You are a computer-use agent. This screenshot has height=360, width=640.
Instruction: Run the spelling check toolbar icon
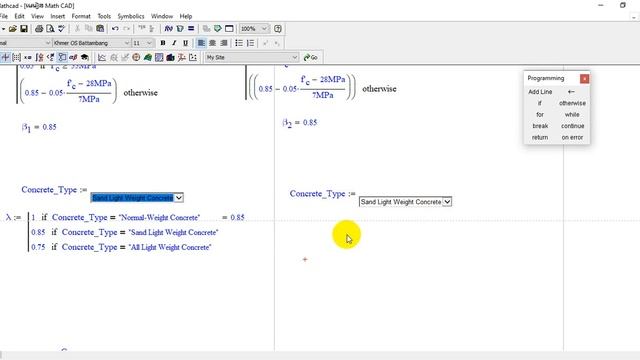(61, 29)
